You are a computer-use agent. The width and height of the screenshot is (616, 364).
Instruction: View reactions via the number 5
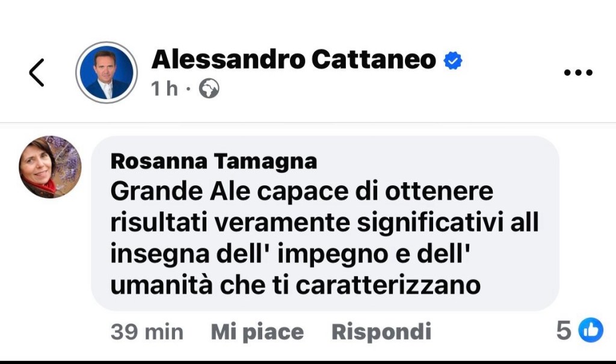point(564,330)
